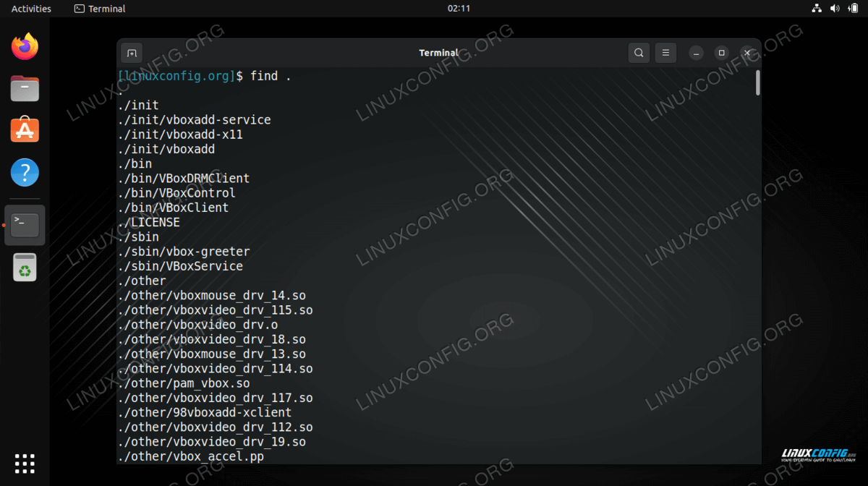
Task: Launch Firefox from the dock
Action: click(x=25, y=47)
